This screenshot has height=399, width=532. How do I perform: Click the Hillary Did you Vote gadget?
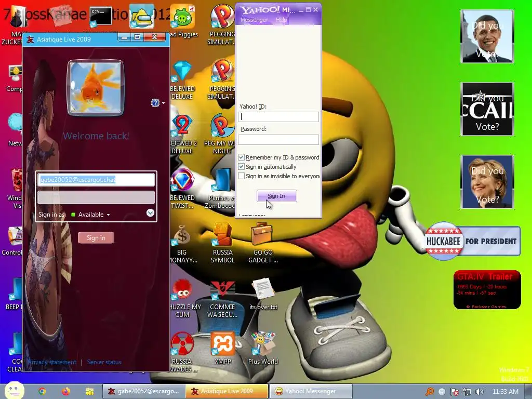pos(487,182)
